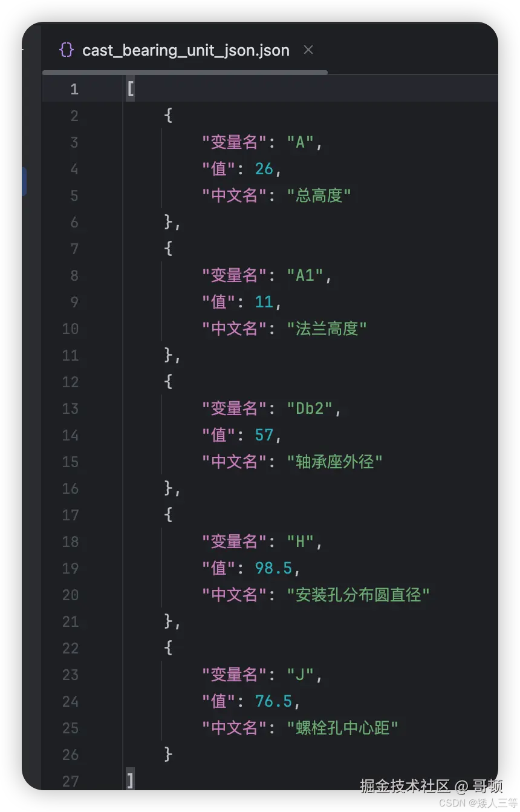Click the "总高度" string value

click(319, 195)
